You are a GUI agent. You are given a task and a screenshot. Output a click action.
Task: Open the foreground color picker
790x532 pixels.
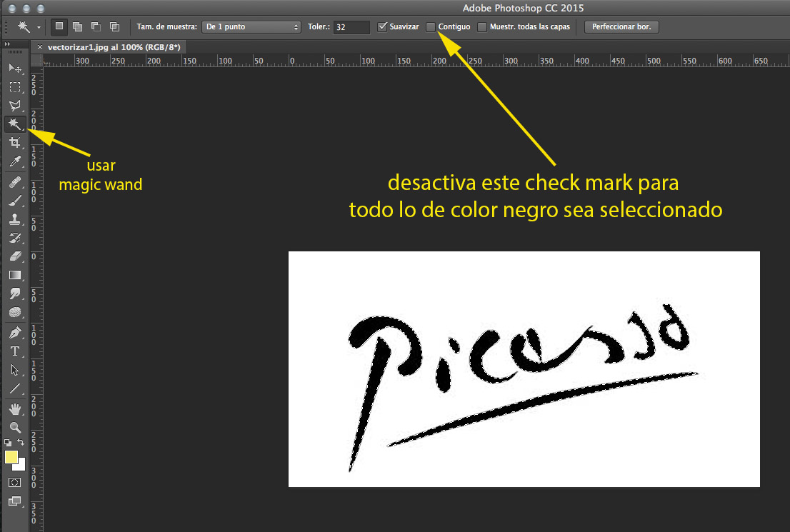[x=11, y=457]
